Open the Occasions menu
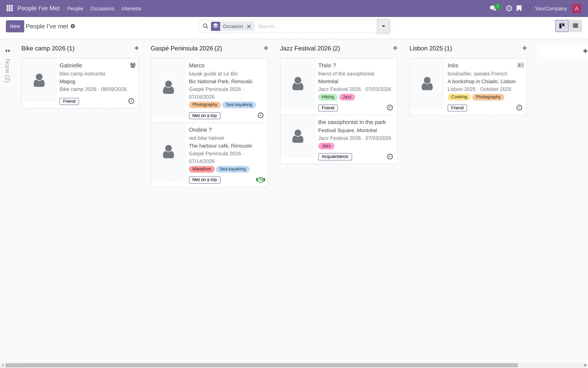 (x=102, y=8)
